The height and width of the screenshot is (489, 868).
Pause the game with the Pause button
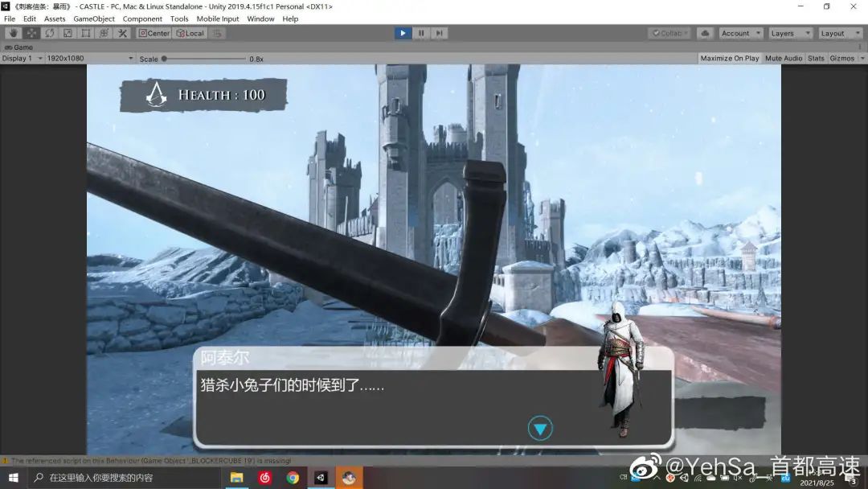point(420,33)
